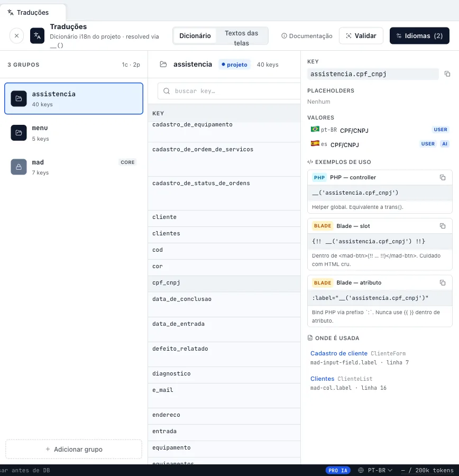Select the menu group
Image resolution: width=459 pixels, height=476 pixels.
[x=74, y=133]
